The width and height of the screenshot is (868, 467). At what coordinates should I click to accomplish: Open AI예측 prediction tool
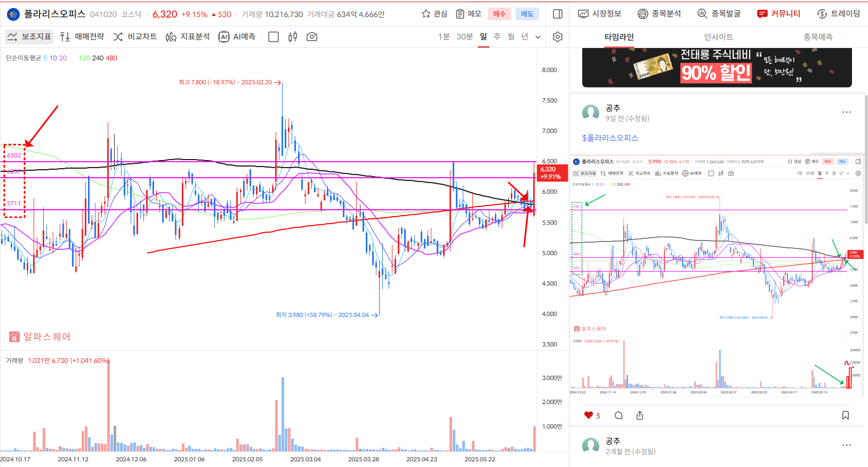tap(237, 37)
